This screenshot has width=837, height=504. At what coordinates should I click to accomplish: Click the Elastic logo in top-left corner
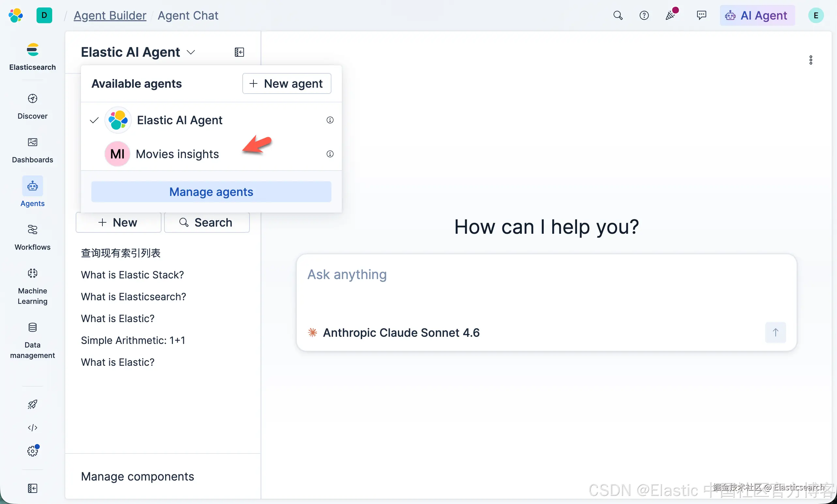[16, 15]
